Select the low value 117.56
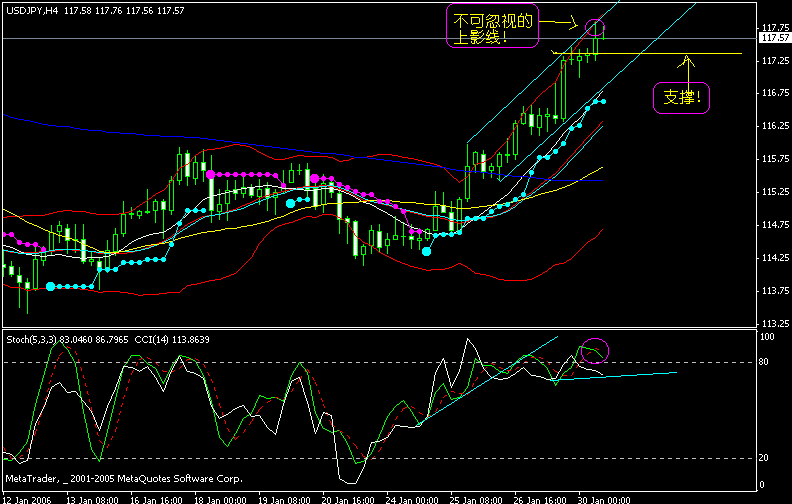 pos(139,11)
